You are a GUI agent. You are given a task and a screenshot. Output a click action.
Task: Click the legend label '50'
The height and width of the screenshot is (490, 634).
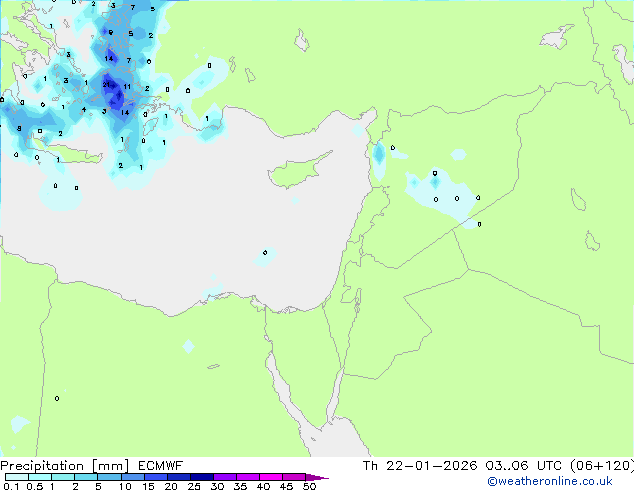(x=309, y=486)
